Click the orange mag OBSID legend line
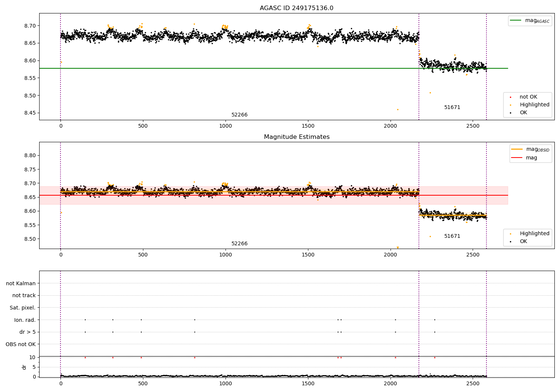The image size is (560, 392). [x=517, y=149]
